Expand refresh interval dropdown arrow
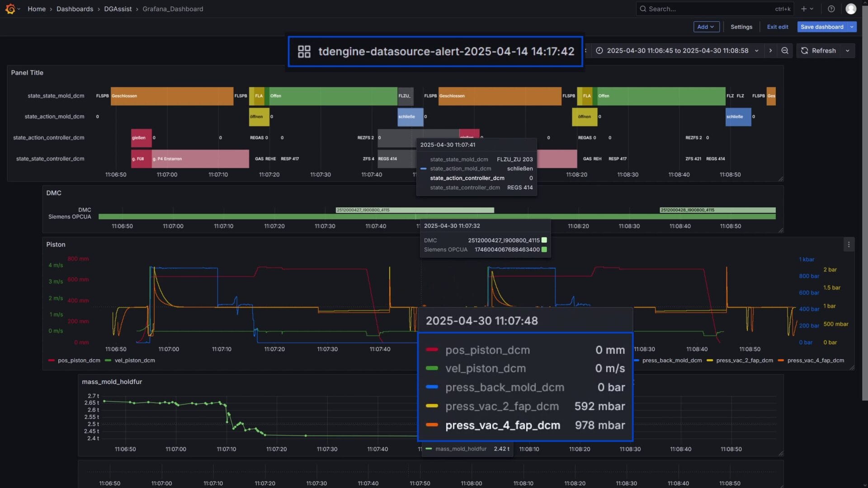The width and height of the screenshot is (868, 488). coord(848,51)
